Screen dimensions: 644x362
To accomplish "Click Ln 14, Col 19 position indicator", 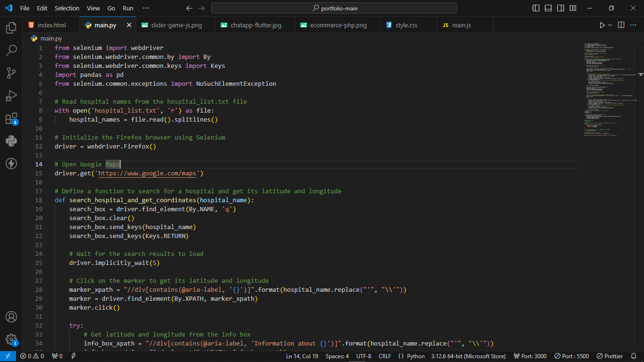I will coord(302,356).
